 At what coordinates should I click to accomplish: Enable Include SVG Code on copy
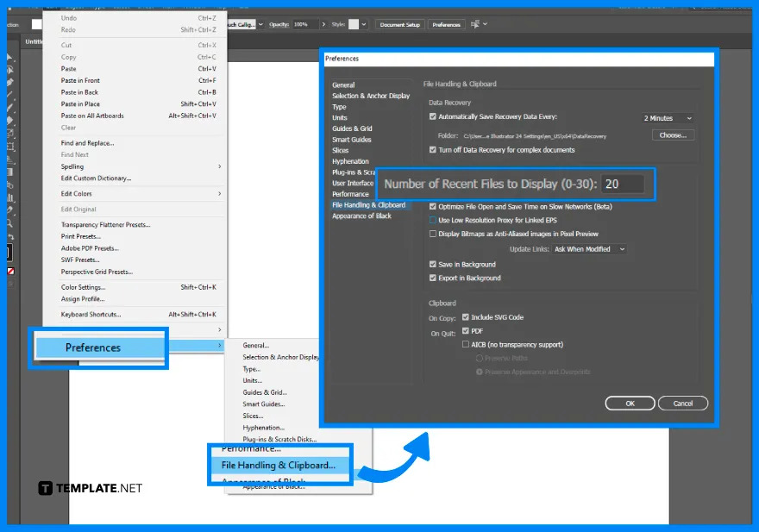tap(465, 316)
